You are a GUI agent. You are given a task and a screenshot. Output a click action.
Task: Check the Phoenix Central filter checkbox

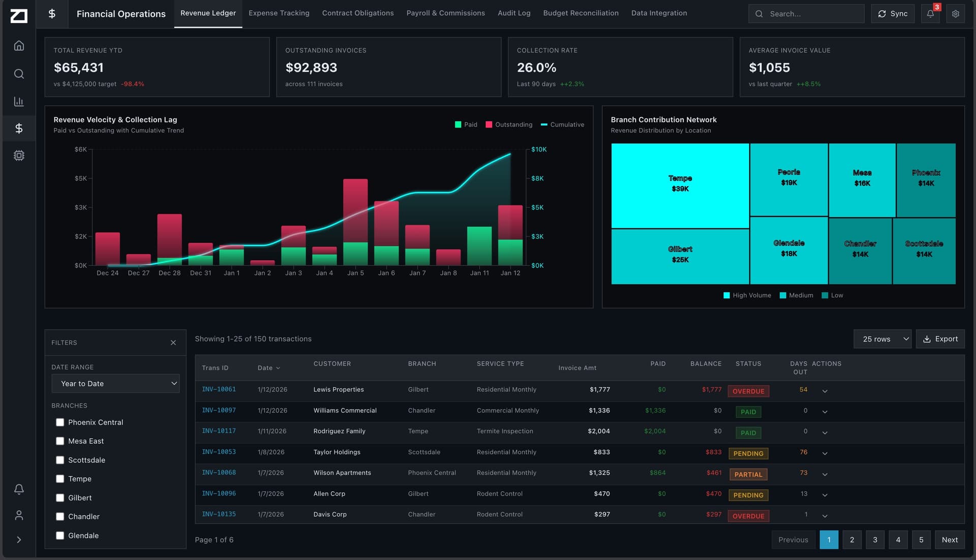60,422
